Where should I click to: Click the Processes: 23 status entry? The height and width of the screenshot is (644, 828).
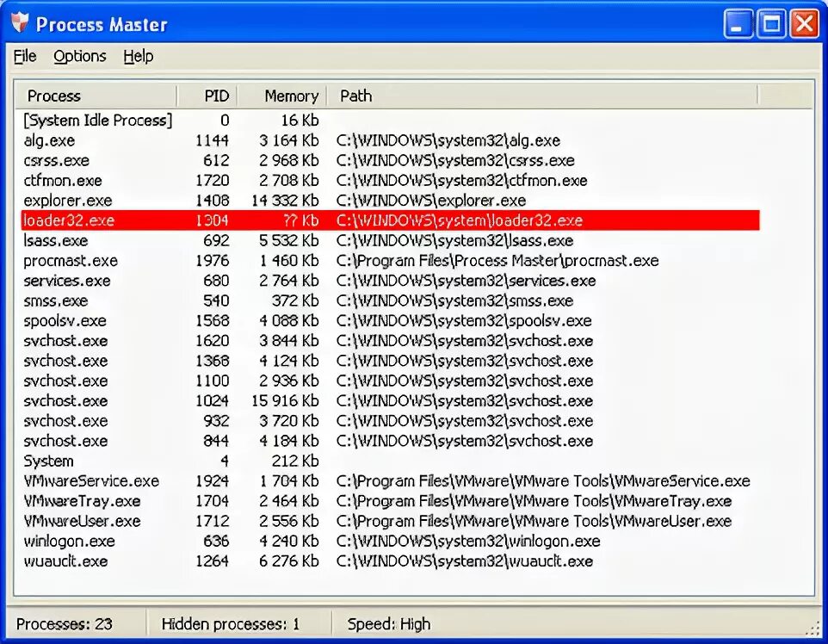point(64,624)
